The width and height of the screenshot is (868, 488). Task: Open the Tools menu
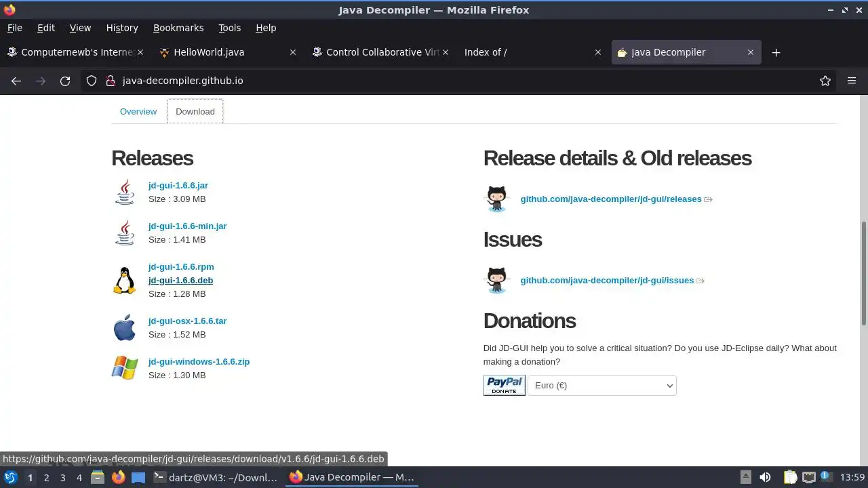(x=230, y=28)
